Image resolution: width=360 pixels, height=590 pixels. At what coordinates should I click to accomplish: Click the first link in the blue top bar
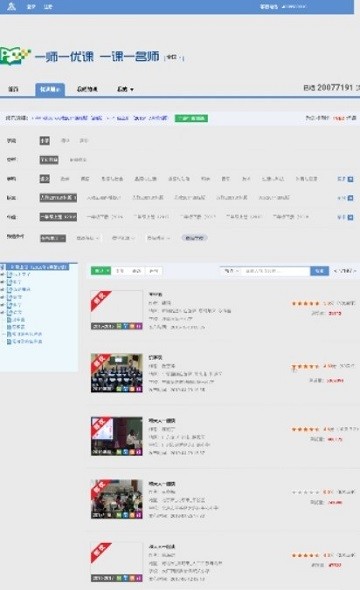tap(31, 7)
